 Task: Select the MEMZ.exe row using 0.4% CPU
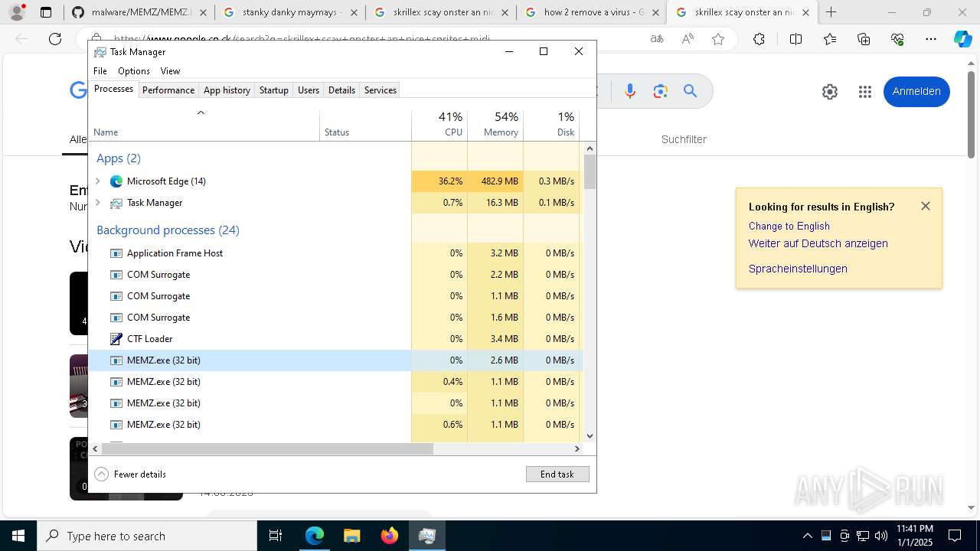[x=336, y=382]
